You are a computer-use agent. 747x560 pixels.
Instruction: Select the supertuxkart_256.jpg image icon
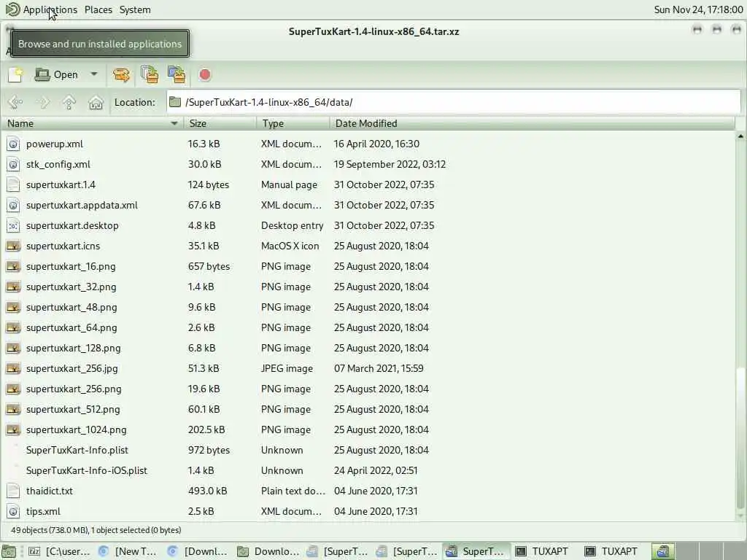tap(13, 368)
